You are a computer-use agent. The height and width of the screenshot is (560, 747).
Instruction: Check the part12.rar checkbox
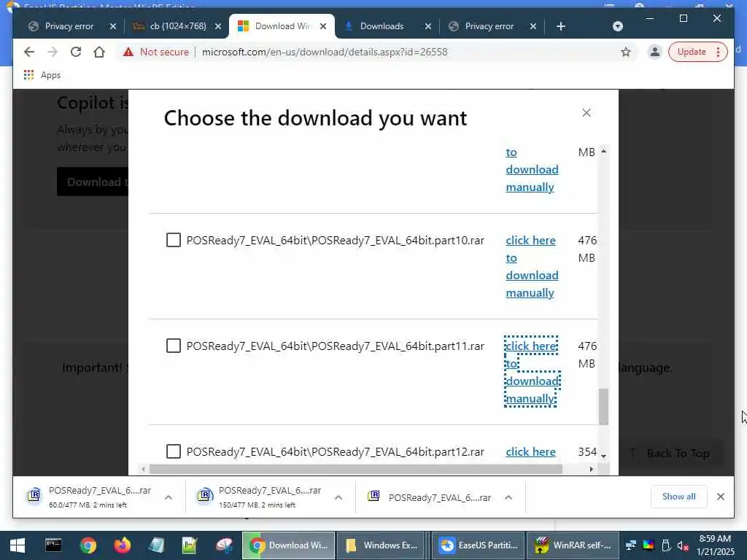tap(174, 451)
